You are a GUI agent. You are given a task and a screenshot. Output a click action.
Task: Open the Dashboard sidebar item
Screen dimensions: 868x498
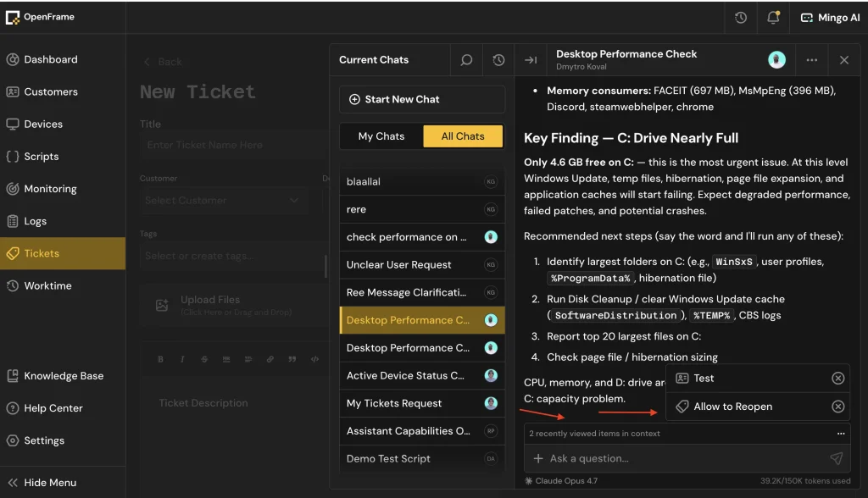pos(63,59)
